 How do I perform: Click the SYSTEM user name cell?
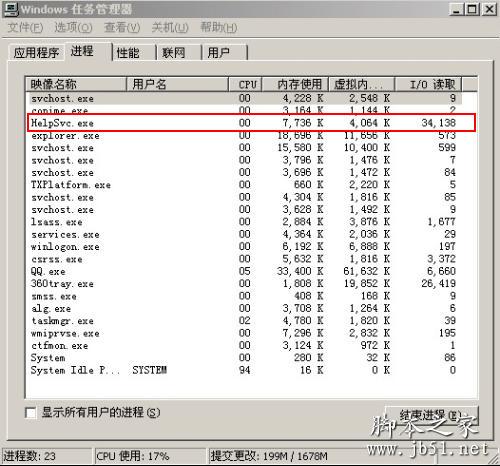(150, 370)
